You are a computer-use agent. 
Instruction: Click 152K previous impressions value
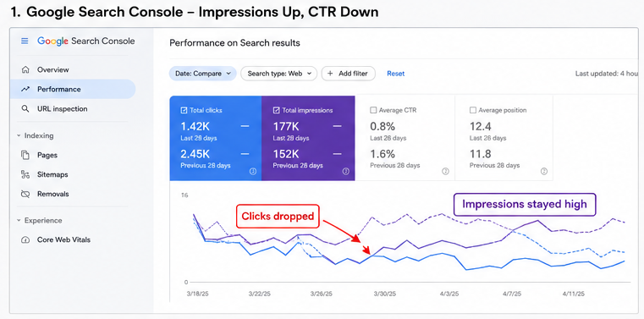coord(286,154)
